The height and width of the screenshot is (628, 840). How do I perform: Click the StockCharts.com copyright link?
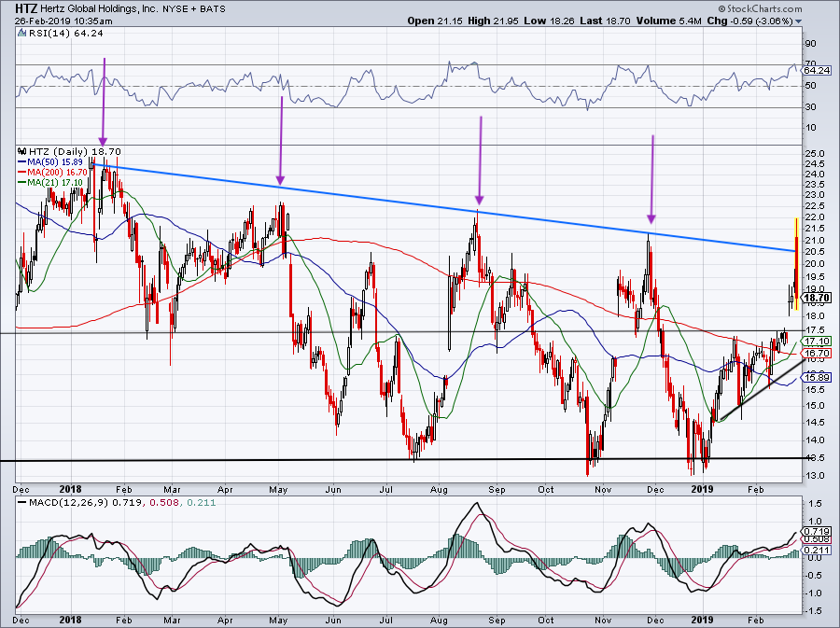(x=760, y=8)
